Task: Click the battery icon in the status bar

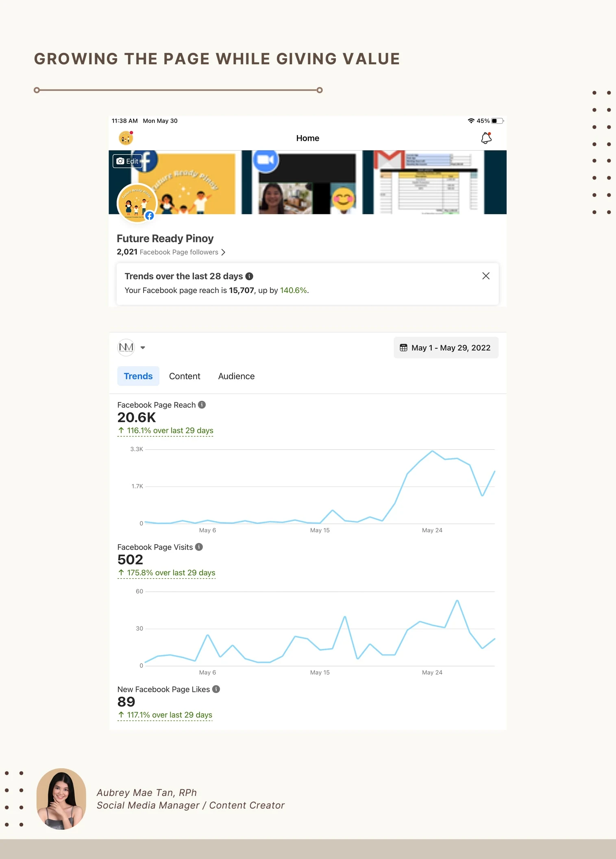Action: [x=498, y=121]
